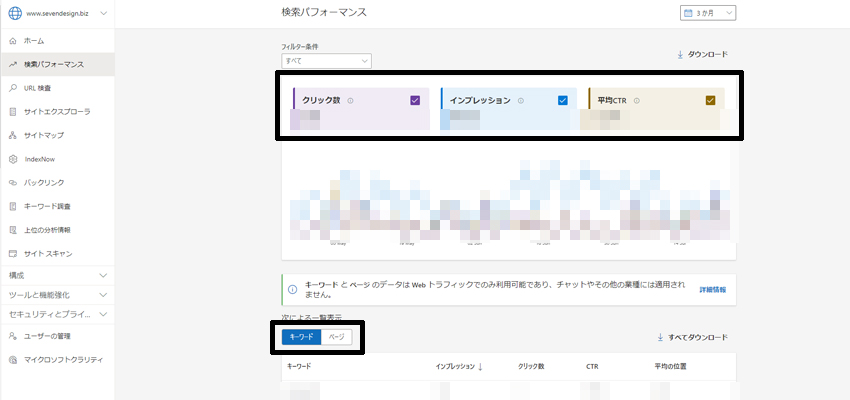Click the キーワード調査 icon
Viewport: 850px width, 400px height.
point(13,207)
